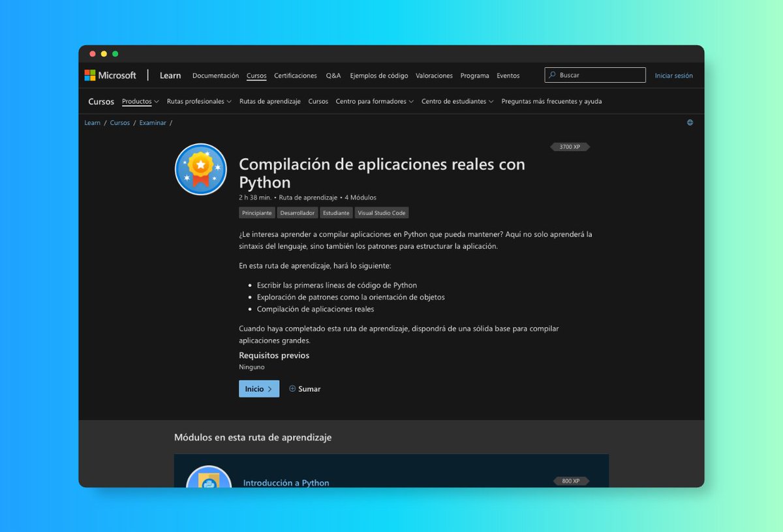Click the Compilación de aplicaciones reales bullet
The image size is (783, 532).
(315, 309)
